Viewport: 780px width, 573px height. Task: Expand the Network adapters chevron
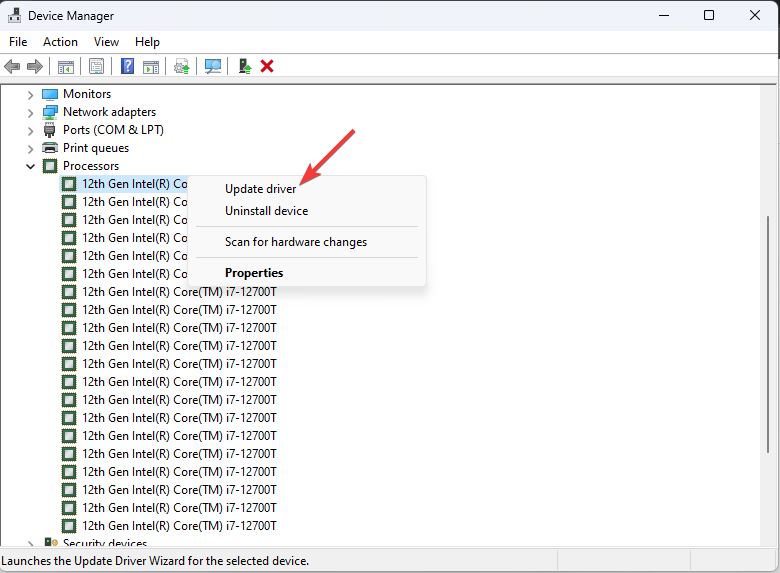coord(30,113)
